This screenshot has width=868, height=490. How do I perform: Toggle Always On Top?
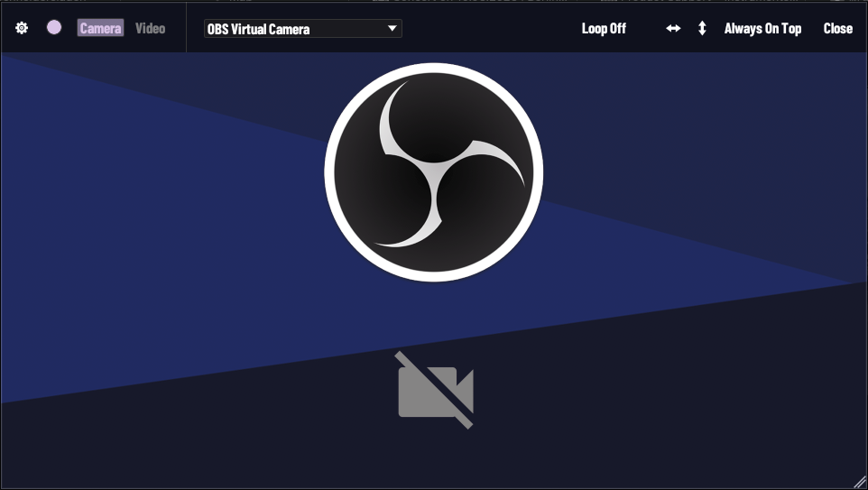tap(762, 29)
